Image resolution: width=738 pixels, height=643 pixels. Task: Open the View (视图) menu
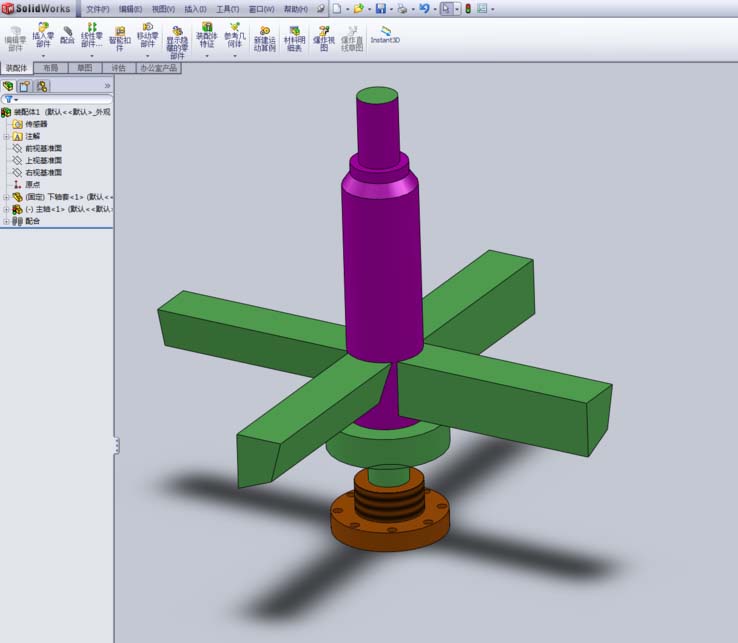[163, 9]
